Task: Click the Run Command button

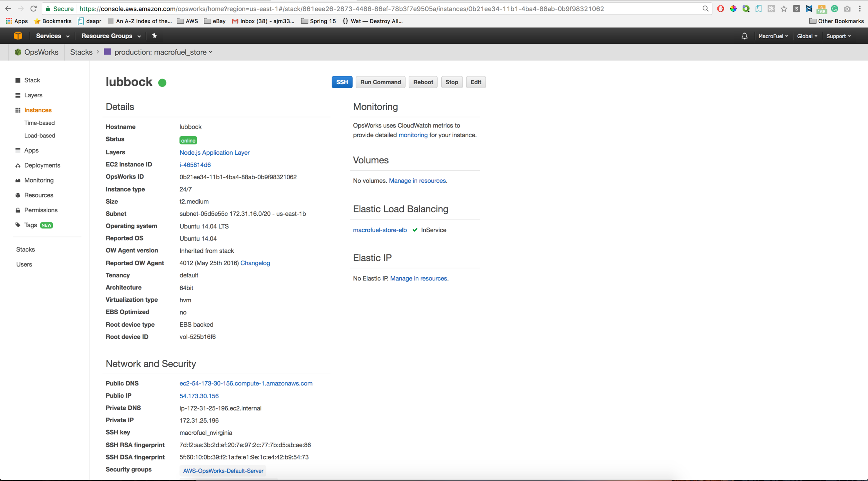Action: 381,82
